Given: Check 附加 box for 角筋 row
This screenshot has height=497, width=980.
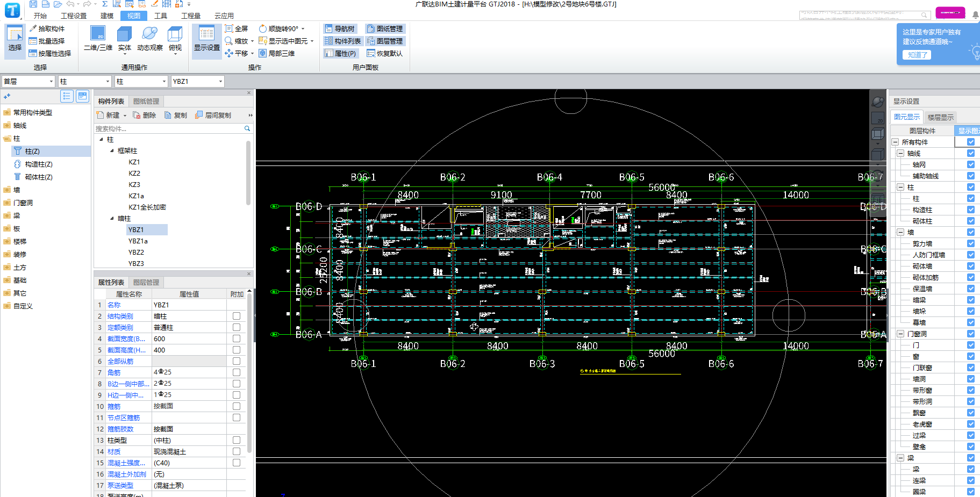Looking at the screenshot, I should [237, 372].
